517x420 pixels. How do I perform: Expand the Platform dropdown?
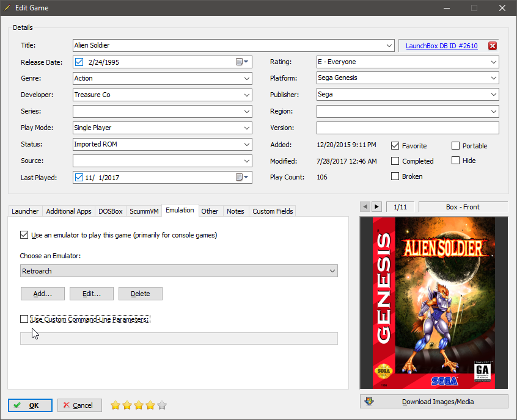coord(494,78)
